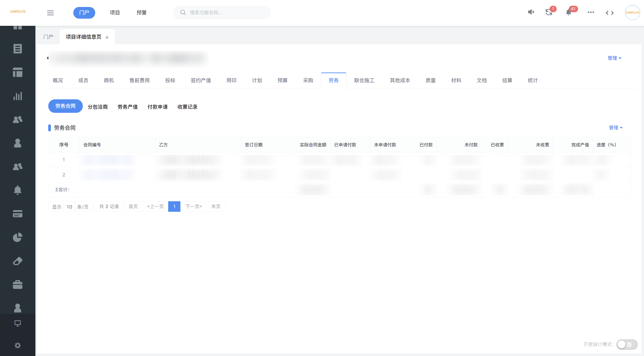The height and width of the screenshot is (356, 644).
Task: Click the settings gear in sidebar
Action: point(17,345)
